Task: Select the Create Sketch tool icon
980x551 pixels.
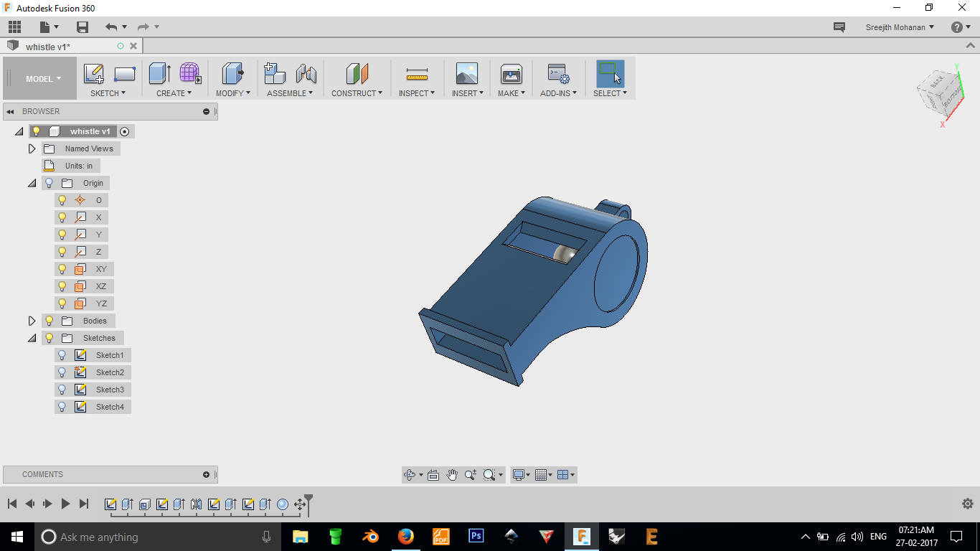Action: click(93, 74)
